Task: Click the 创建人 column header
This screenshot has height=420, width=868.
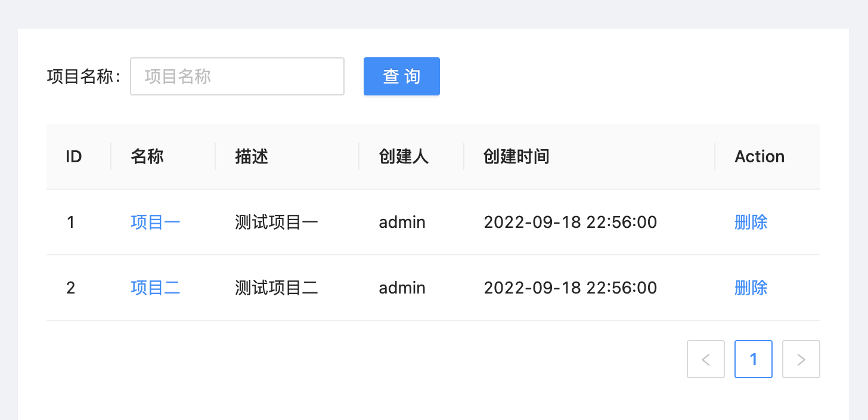Action: (412, 157)
